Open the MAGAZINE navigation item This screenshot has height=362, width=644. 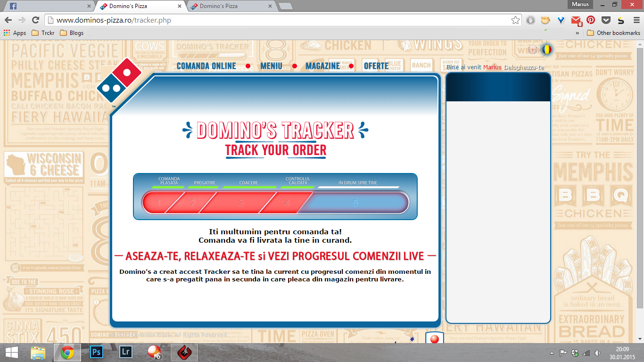click(x=322, y=66)
